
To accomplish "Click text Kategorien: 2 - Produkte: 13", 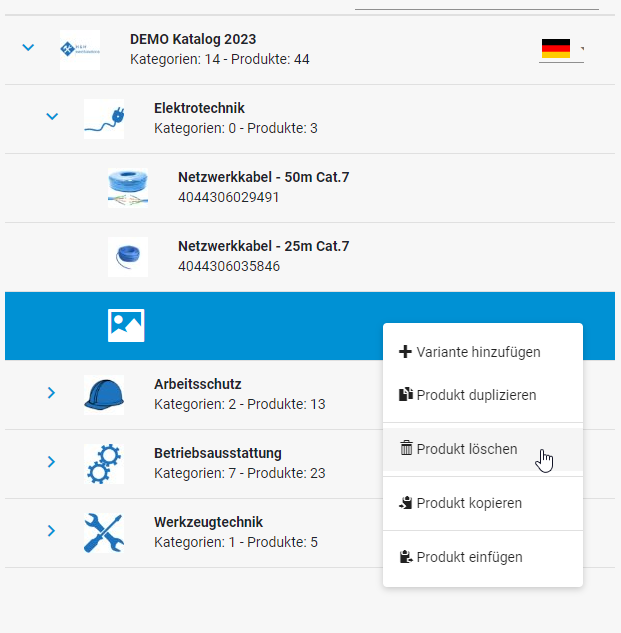I will pyautogui.click(x=240, y=404).
